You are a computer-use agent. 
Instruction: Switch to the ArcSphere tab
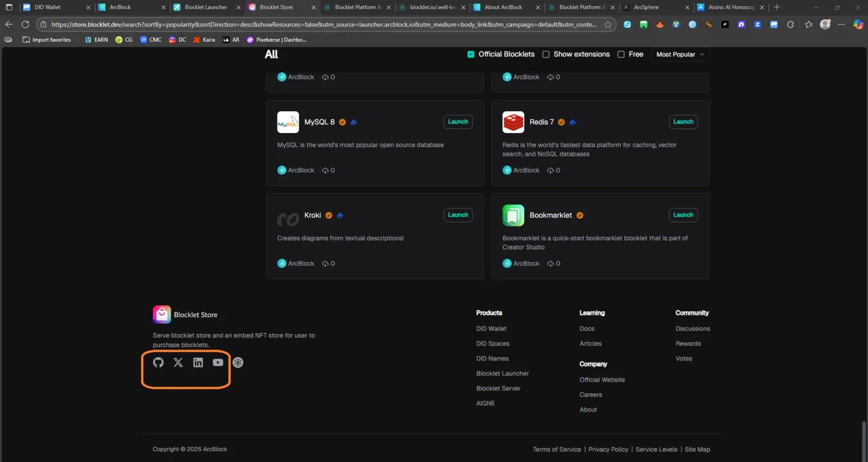(x=656, y=7)
